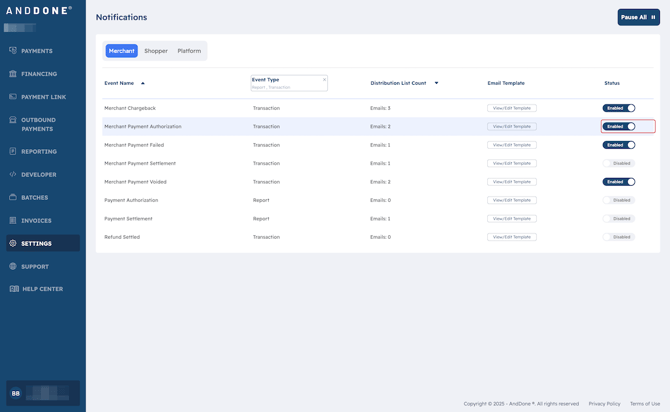Sort by Distribution List Count arrow

436,83
